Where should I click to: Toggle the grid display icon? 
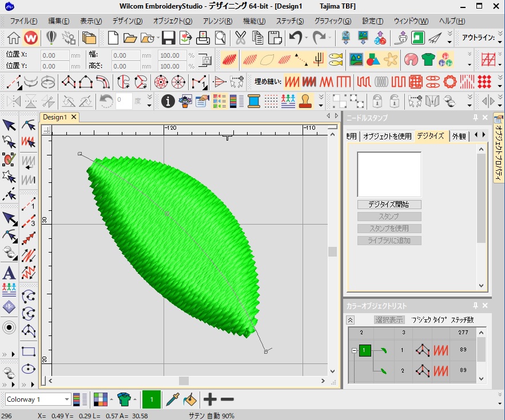click(488, 59)
